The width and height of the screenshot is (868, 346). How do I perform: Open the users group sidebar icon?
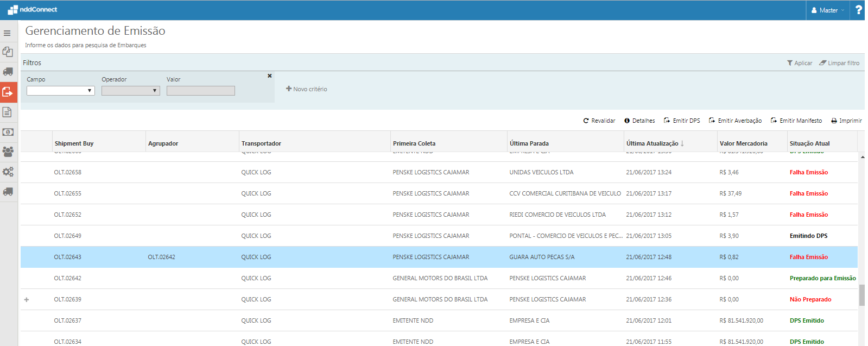[8, 152]
